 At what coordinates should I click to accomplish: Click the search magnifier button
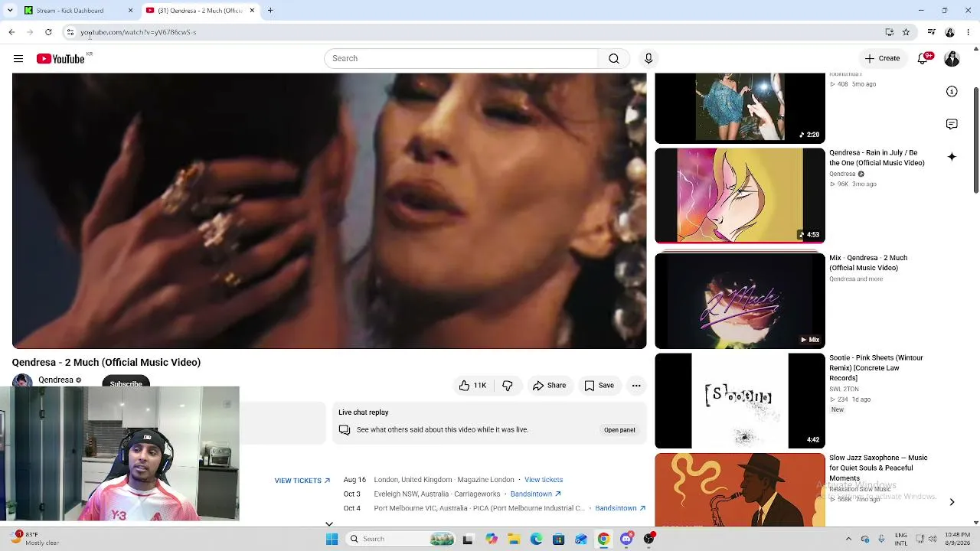[613, 59]
